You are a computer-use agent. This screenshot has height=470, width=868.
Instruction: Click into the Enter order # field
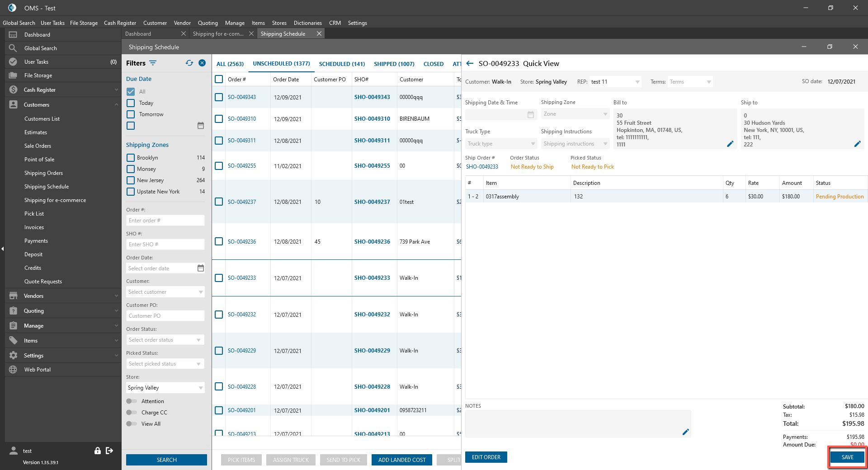pos(165,221)
